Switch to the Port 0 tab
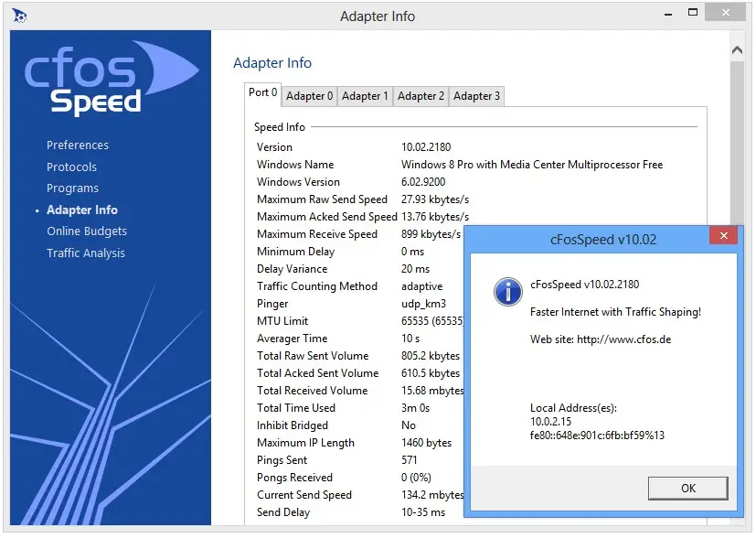This screenshot has height=538, width=756. click(x=262, y=92)
